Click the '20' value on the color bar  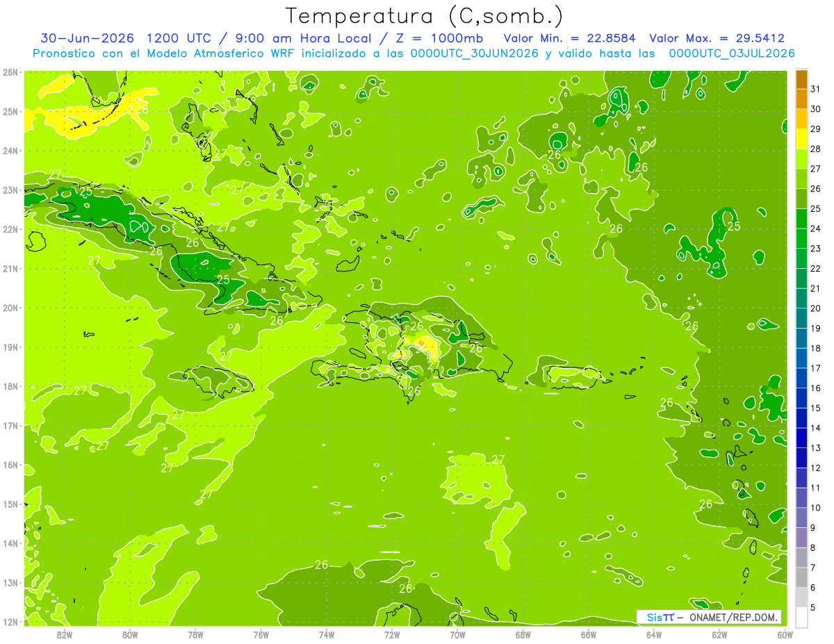coord(815,308)
